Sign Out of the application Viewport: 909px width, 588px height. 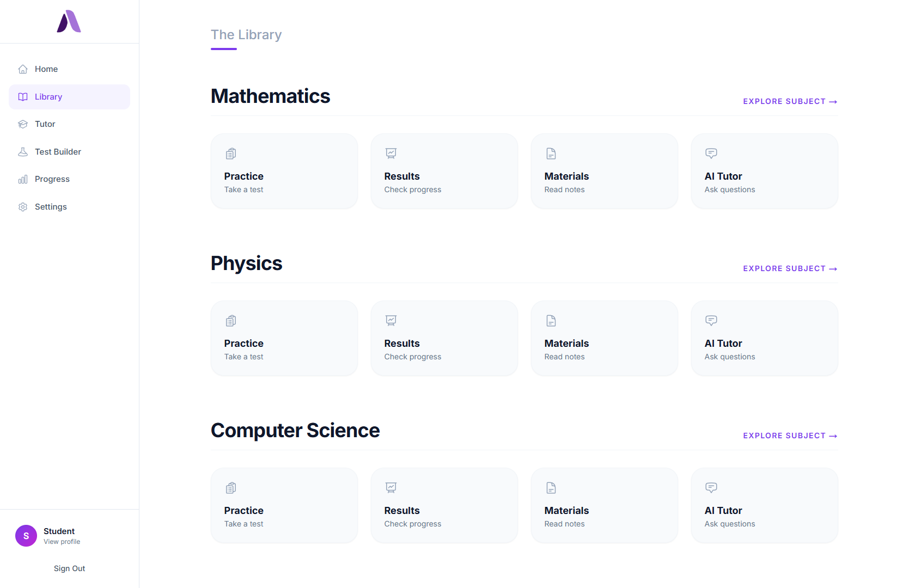pos(69,568)
